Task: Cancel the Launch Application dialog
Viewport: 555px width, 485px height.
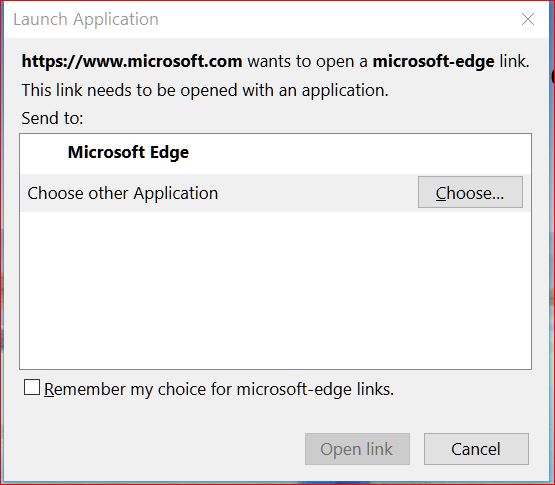Action: coord(476,449)
